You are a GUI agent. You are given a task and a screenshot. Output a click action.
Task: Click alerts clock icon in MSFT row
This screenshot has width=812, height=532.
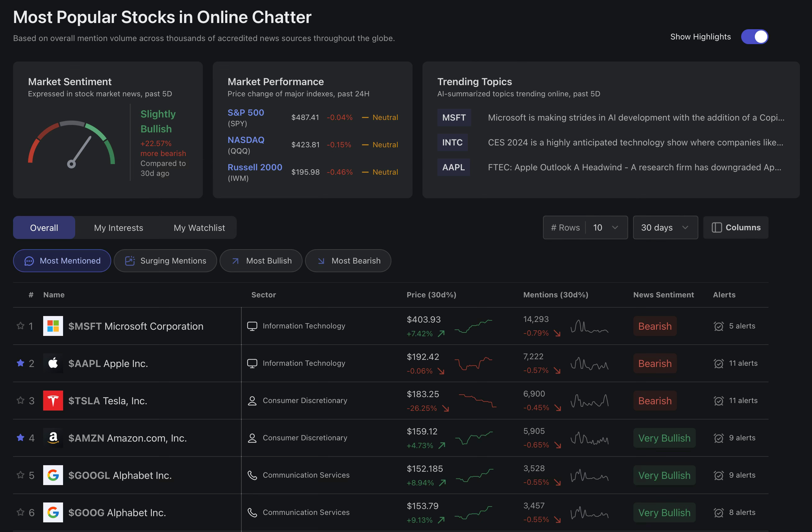click(718, 326)
